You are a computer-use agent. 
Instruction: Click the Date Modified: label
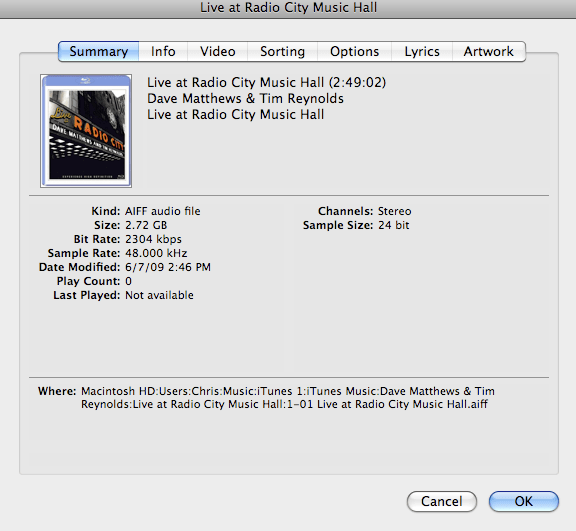click(x=79, y=267)
